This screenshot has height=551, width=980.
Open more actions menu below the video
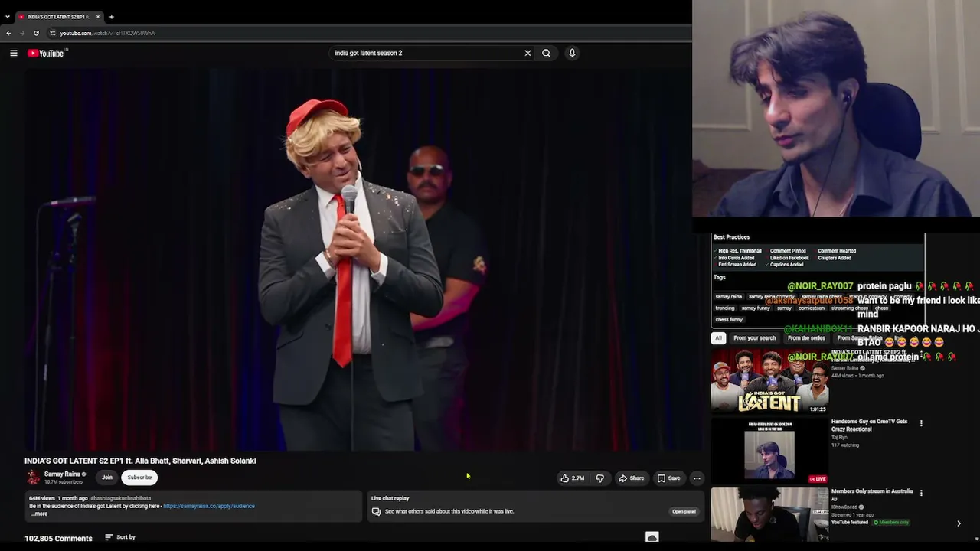point(697,478)
